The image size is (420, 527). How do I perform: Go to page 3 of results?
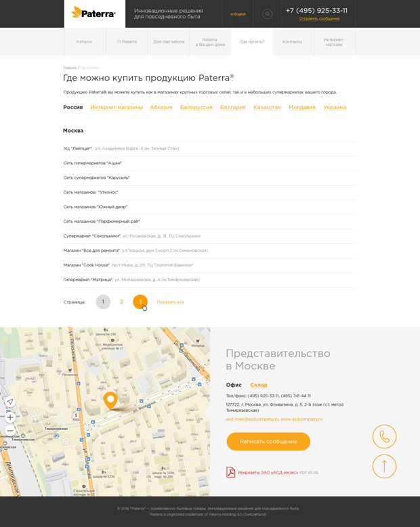click(140, 302)
